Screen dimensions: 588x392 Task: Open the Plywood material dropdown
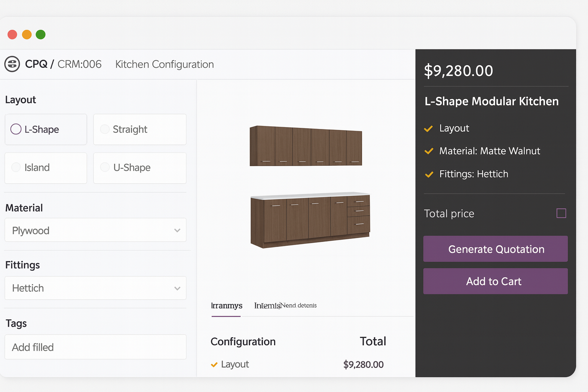[95, 230]
